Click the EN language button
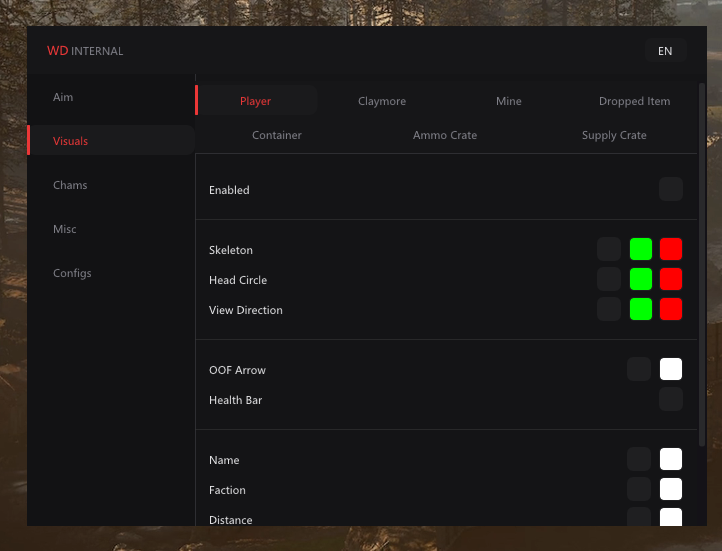This screenshot has height=551, width=722. point(665,51)
